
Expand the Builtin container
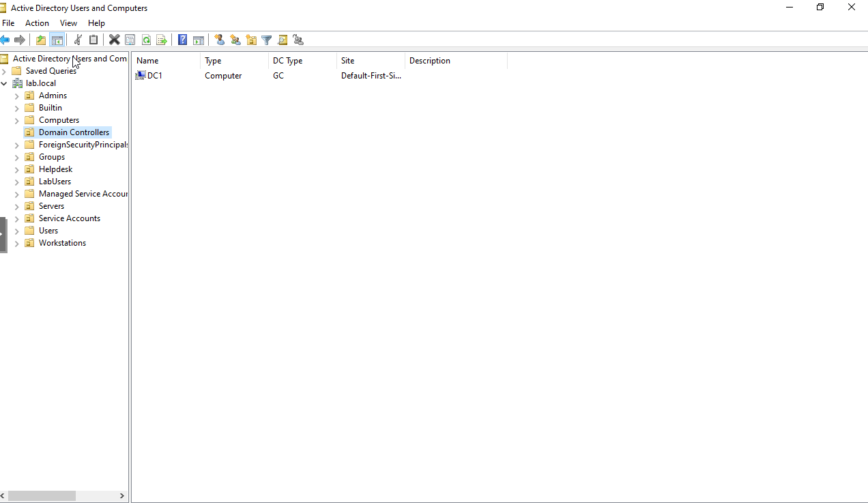point(17,108)
